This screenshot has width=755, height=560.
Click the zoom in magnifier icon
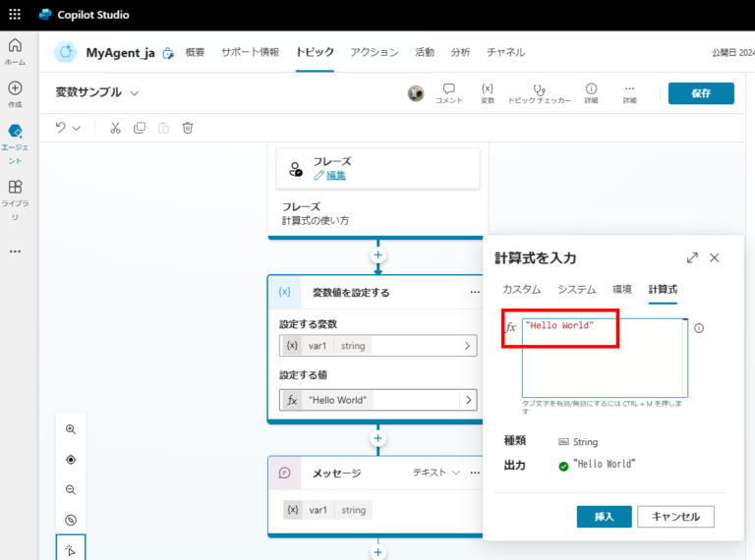pos(70,429)
